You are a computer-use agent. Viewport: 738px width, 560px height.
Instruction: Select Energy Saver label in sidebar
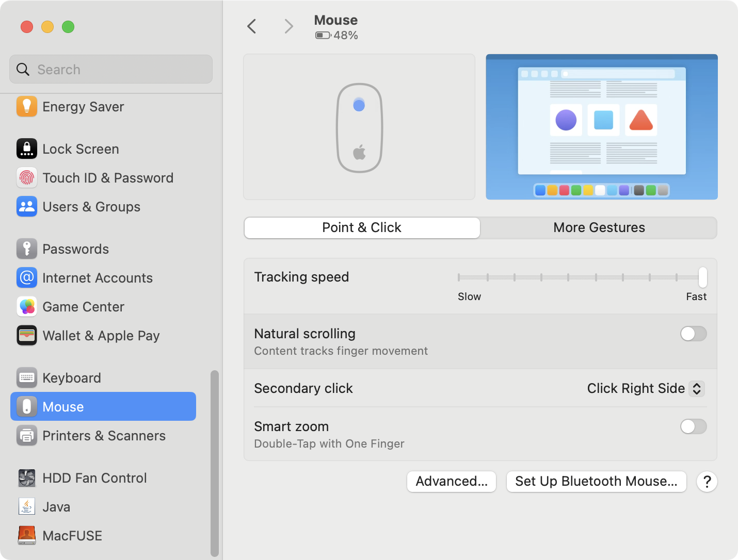(83, 107)
